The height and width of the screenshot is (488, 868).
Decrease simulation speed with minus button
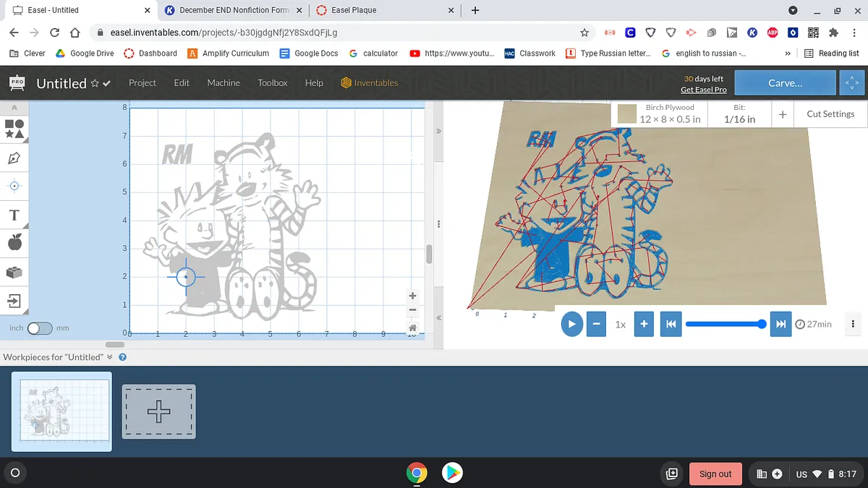[x=595, y=324]
